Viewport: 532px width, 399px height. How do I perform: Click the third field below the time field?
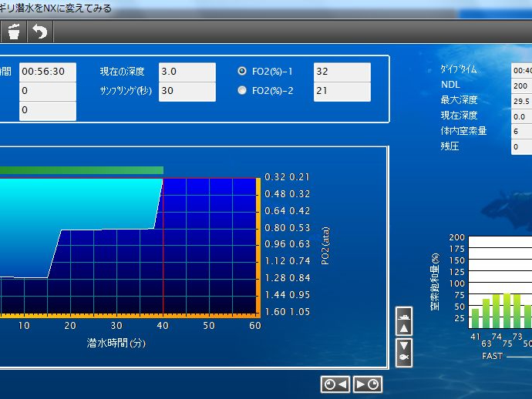(x=48, y=111)
